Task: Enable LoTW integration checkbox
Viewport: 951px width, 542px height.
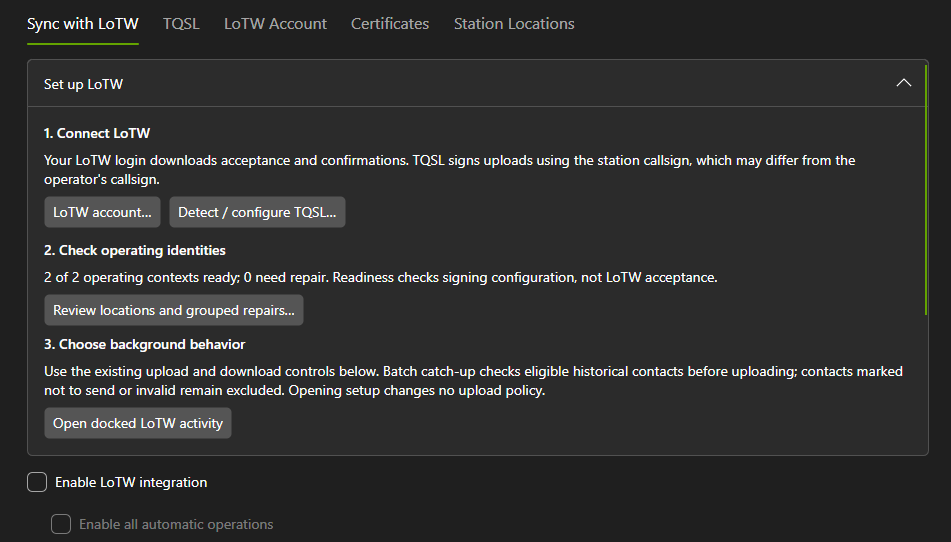Action: pyautogui.click(x=37, y=482)
